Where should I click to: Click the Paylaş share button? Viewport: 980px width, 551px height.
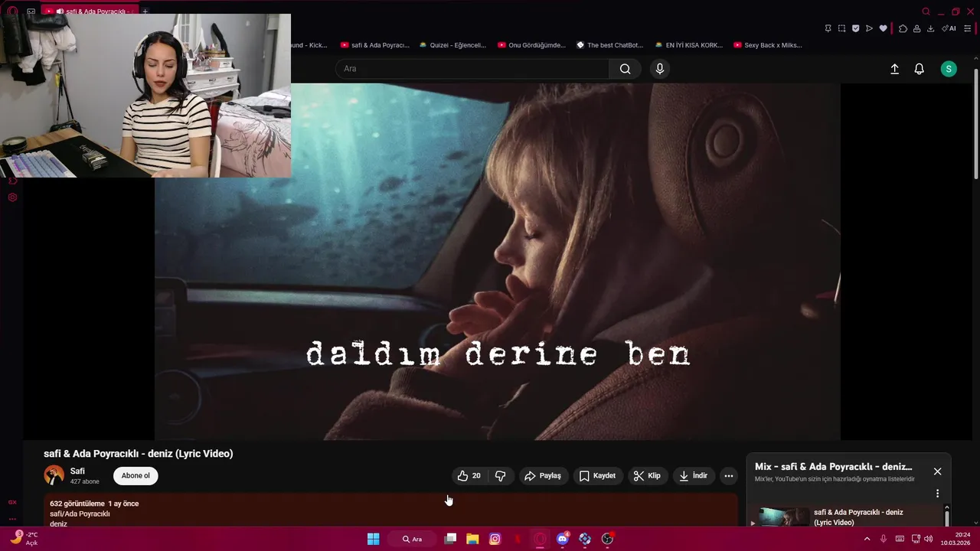click(x=543, y=476)
